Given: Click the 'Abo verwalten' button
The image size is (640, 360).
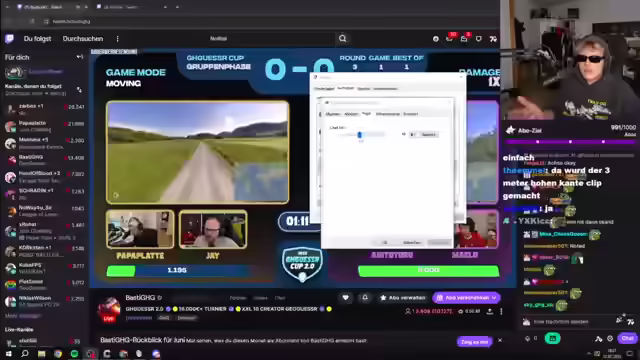Looking at the screenshot, I should coord(403,298).
